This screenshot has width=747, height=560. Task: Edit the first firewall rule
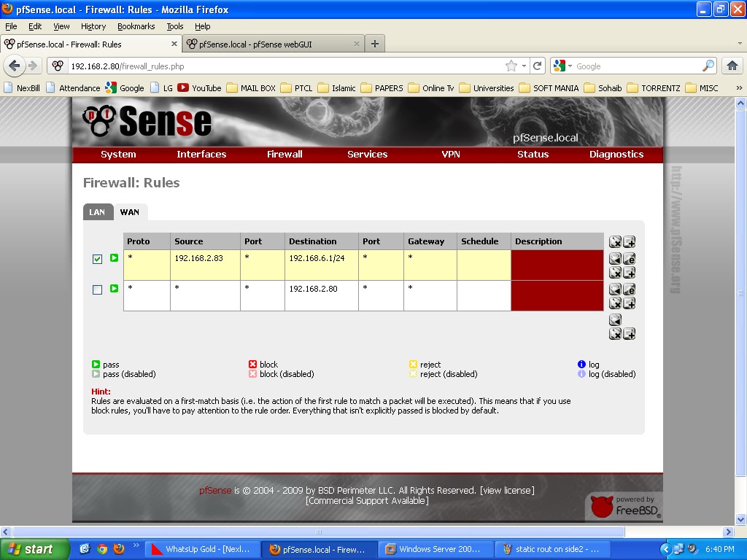coord(629,258)
